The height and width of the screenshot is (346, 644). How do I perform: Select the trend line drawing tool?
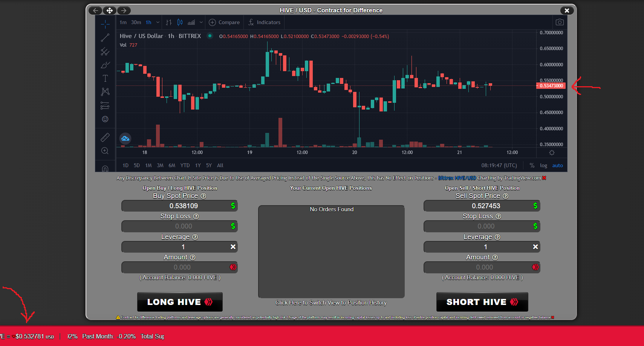105,38
